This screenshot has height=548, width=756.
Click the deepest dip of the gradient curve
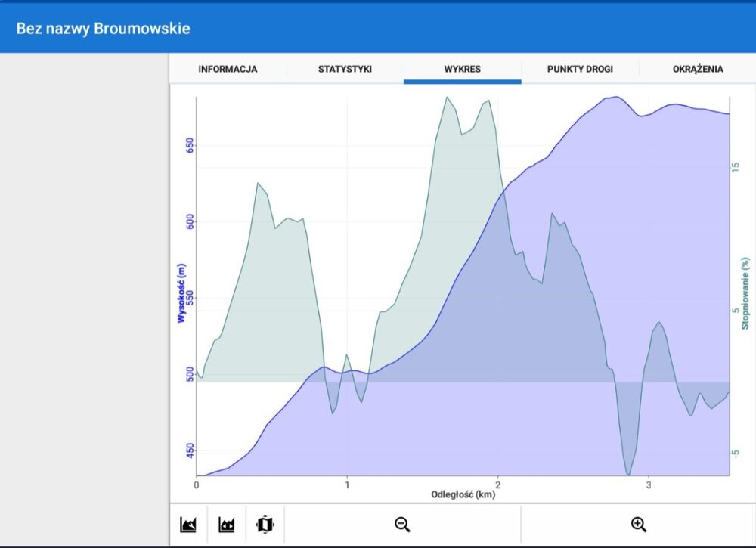click(x=628, y=474)
